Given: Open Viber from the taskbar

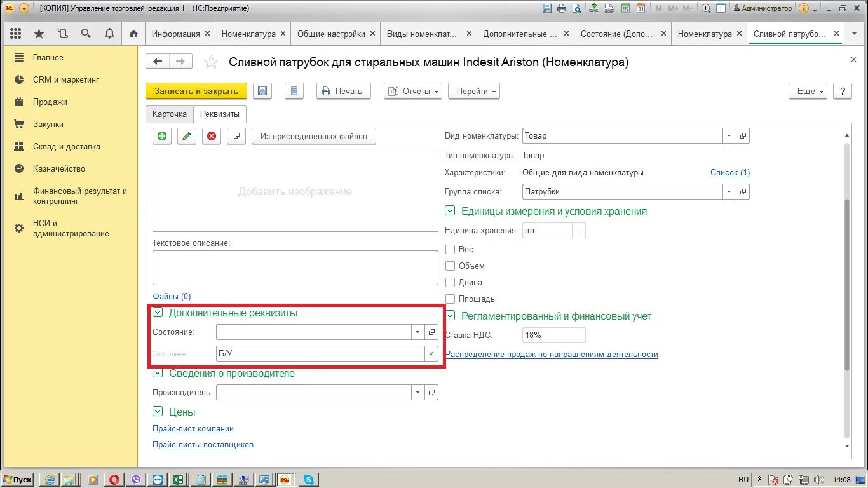Looking at the screenshot, I should [135, 480].
